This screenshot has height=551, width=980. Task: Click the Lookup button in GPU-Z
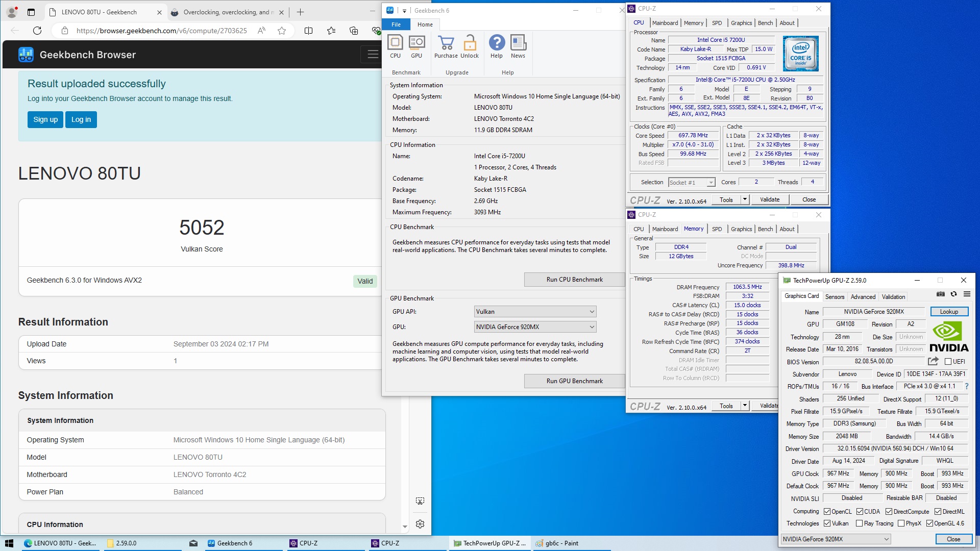[949, 312]
